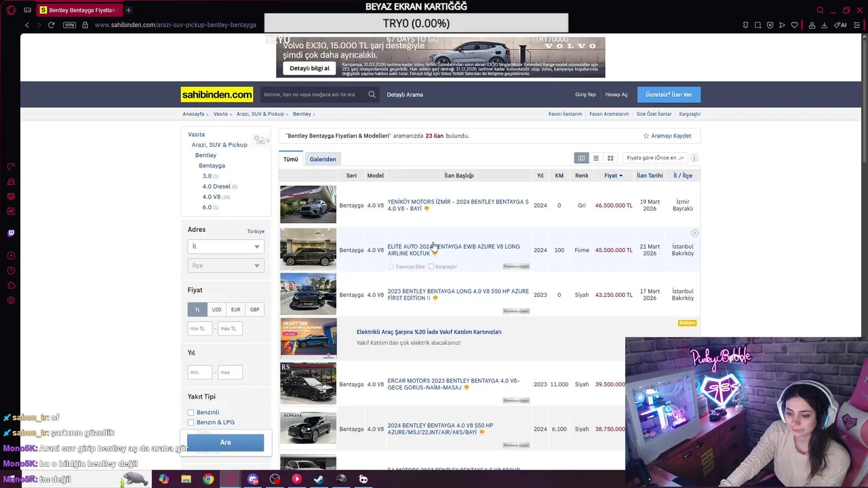Screen dimensions: 868x488
Task: Sort by KM column header
Action: pyautogui.click(x=559, y=176)
